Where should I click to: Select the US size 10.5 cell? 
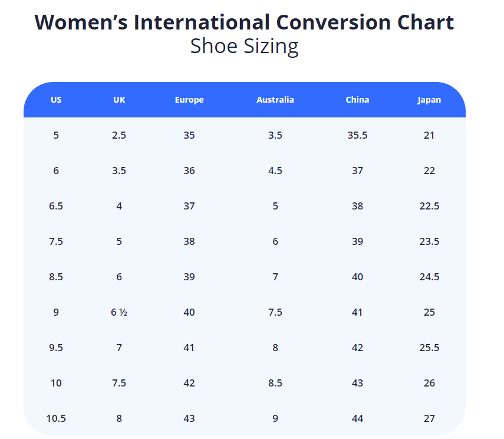click(56, 418)
